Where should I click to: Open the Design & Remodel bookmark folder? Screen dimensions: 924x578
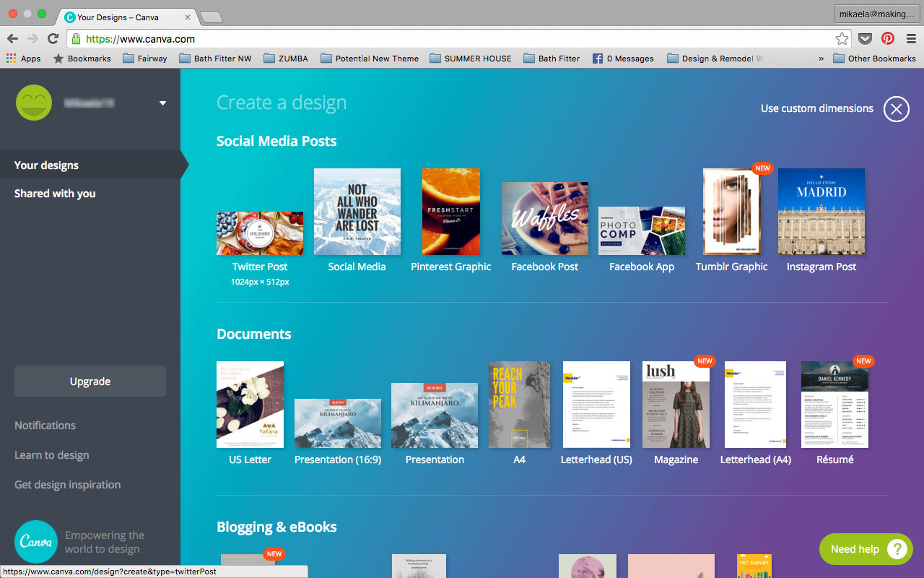715,59
